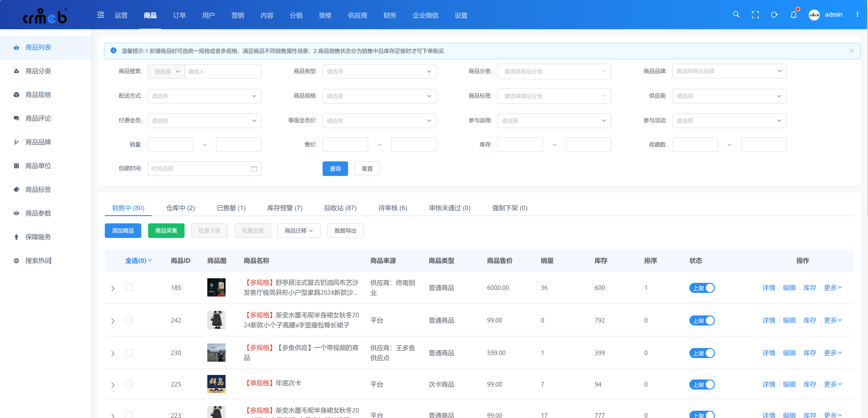Click the 年底次卡 product thumbnail
This screenshot has width=868, height=418.
[216, 384]
